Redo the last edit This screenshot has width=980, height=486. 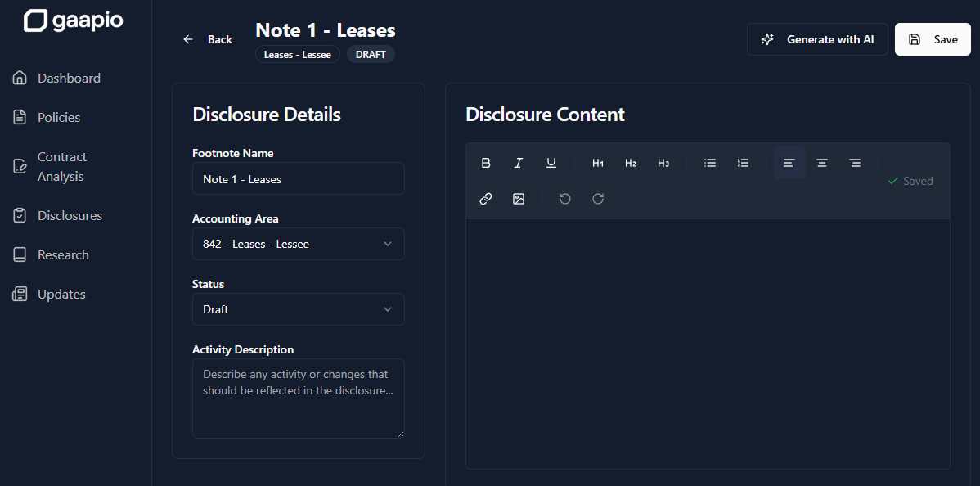598,199
